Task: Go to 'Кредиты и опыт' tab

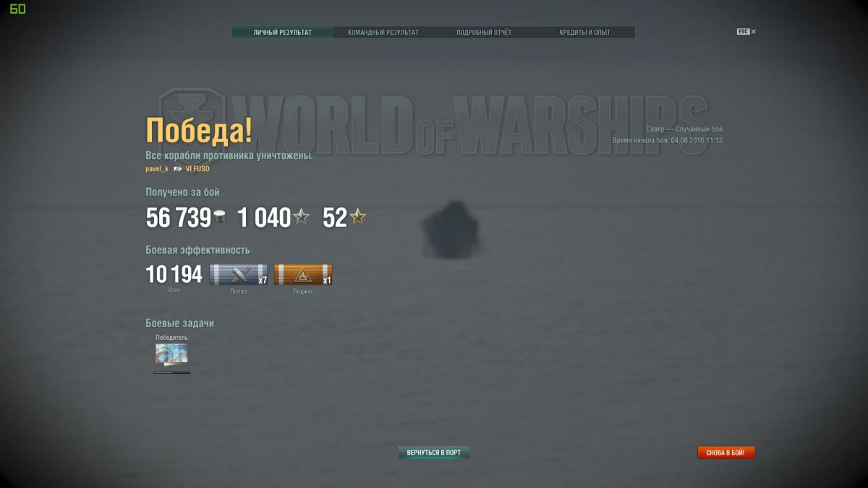Action: click(x=584, y=33)
